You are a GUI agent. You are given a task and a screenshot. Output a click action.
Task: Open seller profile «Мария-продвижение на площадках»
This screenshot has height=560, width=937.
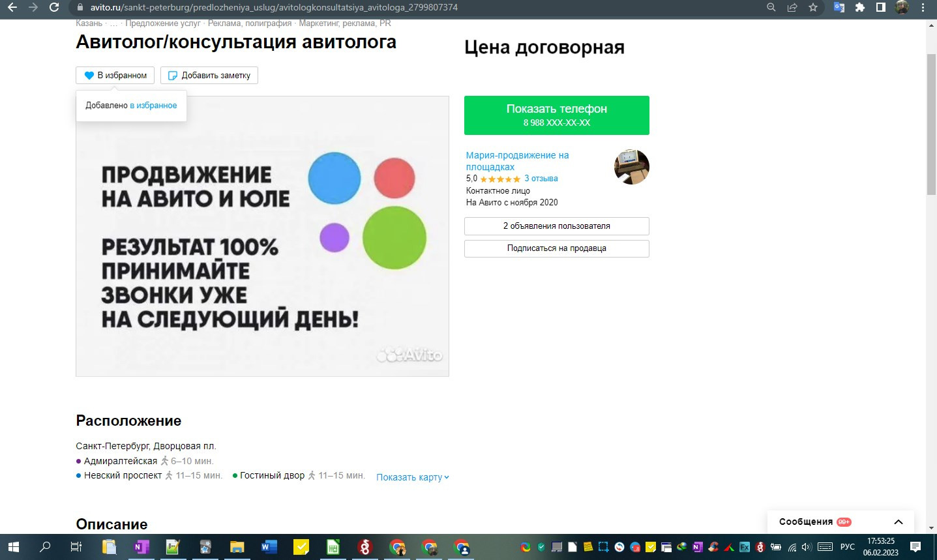pyautogui.click(x=517, y=161)
